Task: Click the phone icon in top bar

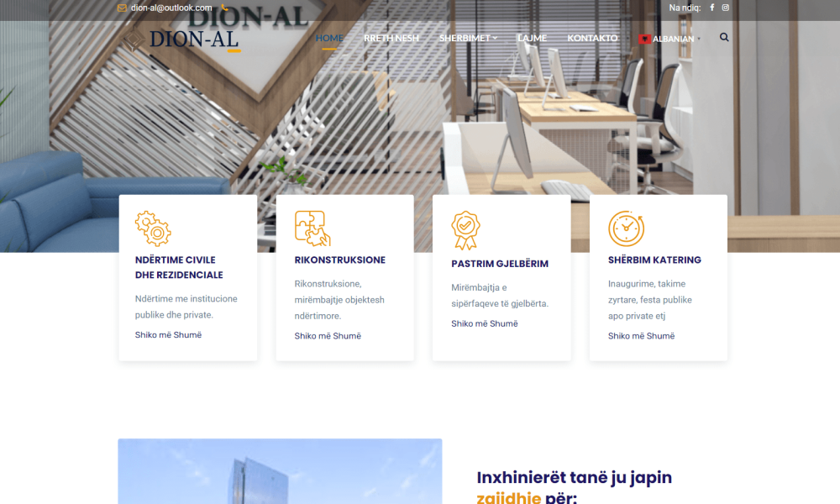Action: click(x=224, y=8)
